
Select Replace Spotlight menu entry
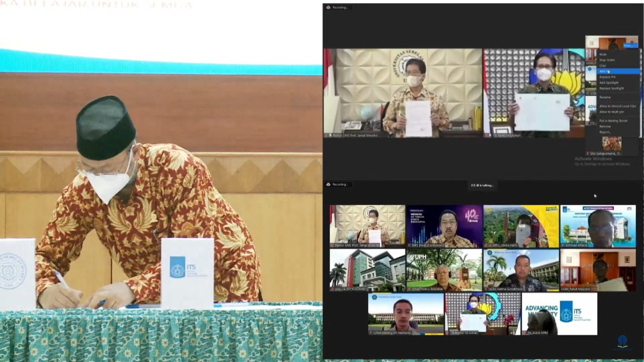(611, 88)
